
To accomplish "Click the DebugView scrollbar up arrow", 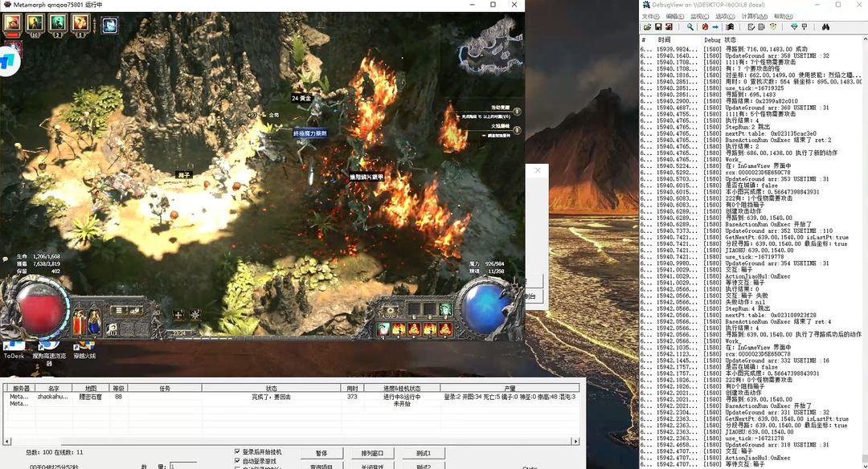I will (x=865, y=40).
